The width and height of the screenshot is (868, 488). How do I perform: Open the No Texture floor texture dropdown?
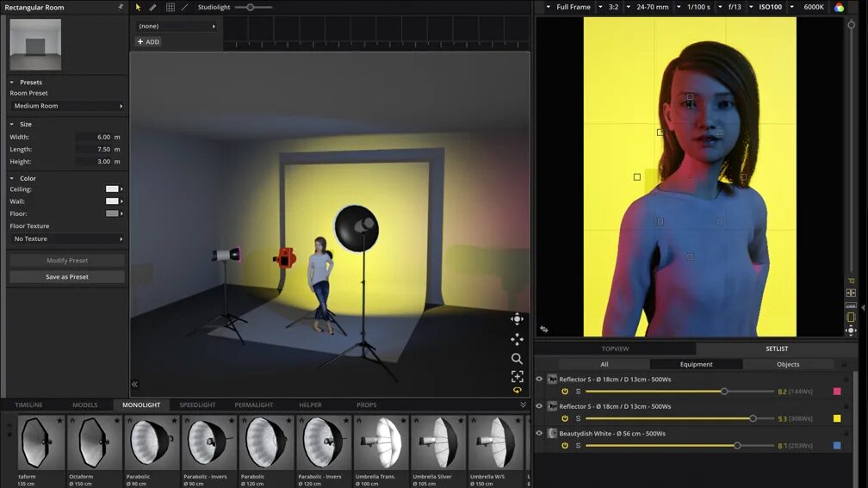[67, 238]
